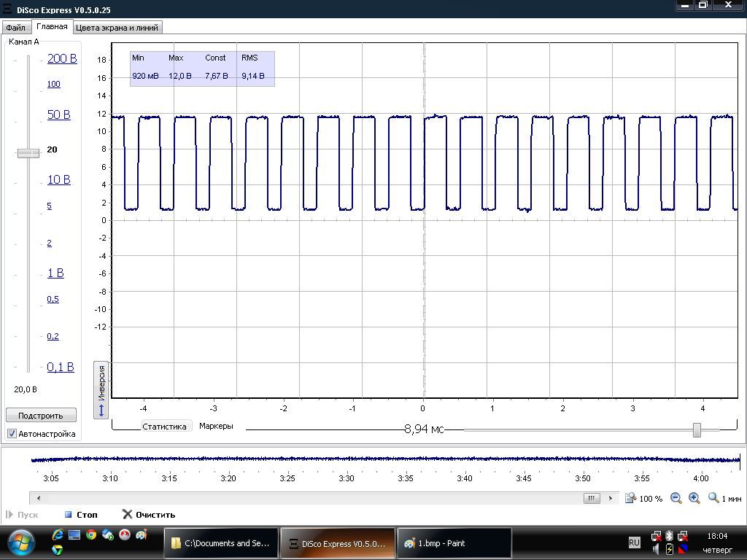Set timeline view to 1 мин

tap(724, 498)
